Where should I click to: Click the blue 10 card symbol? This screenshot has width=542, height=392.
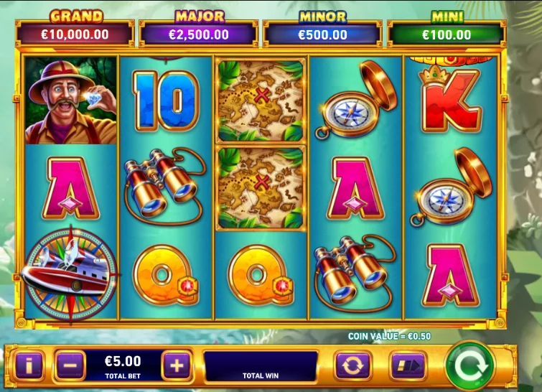point(167,101)
